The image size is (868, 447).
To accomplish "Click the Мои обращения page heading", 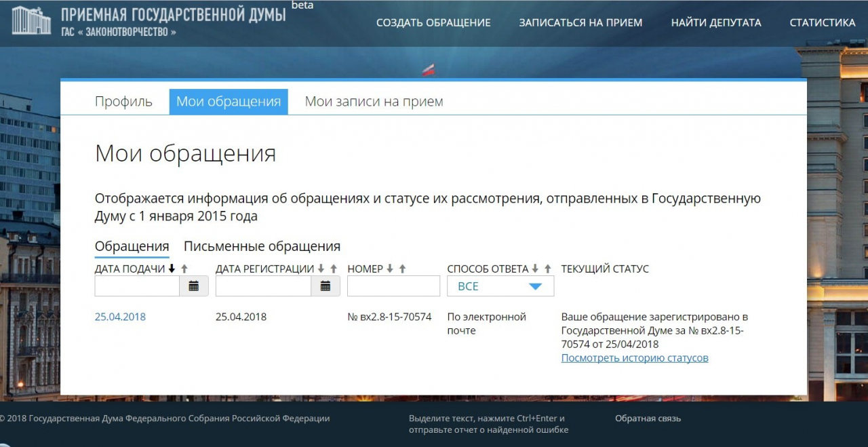I will (185, 153).
